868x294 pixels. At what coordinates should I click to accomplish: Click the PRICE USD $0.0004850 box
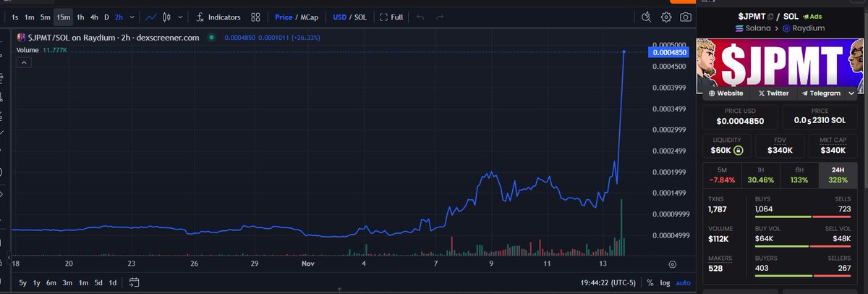[741, 117]
